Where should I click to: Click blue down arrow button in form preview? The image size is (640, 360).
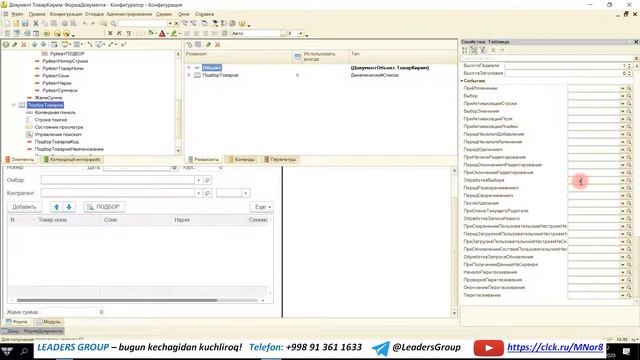69,207
